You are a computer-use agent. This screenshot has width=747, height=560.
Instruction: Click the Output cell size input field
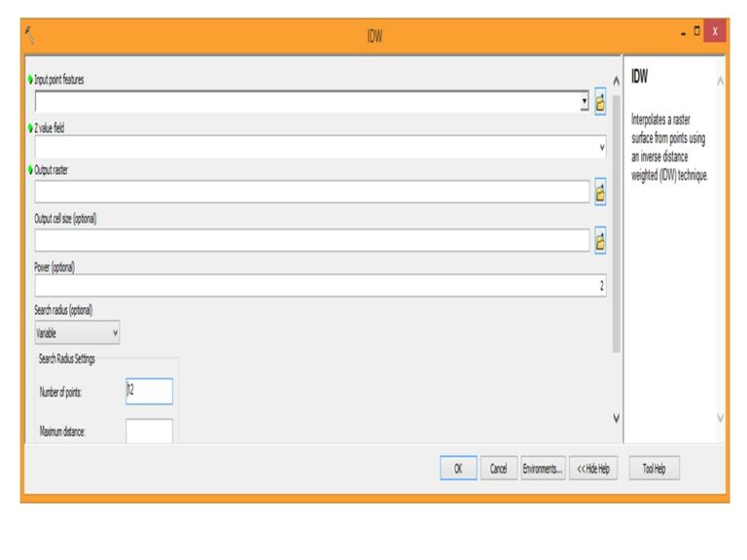pos(311,241)
